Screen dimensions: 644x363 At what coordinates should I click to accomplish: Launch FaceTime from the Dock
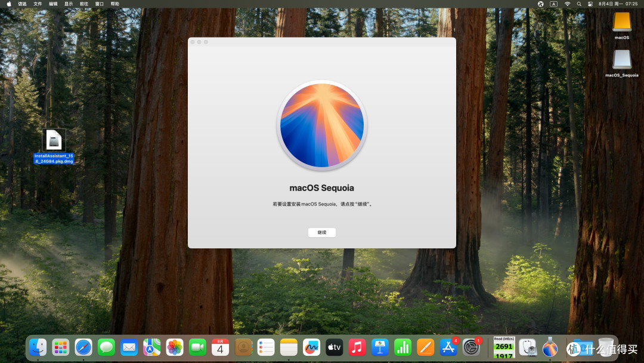(197, 348)
